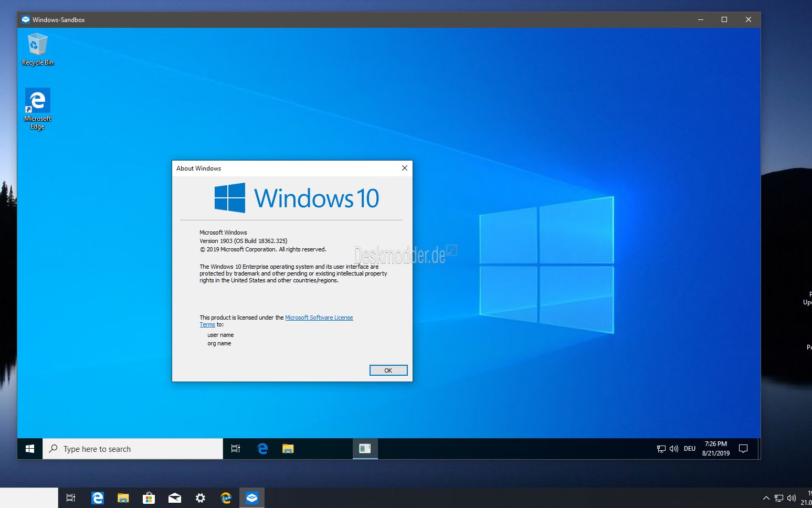Click the OK button in About Windows
812x508 pixels.
point(388,371)
